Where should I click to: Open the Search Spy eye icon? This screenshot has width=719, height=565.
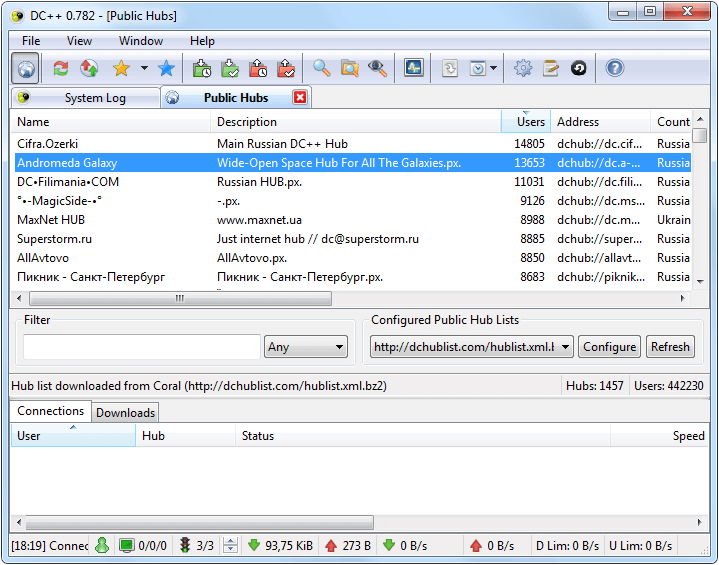click(x=377, y=69)
